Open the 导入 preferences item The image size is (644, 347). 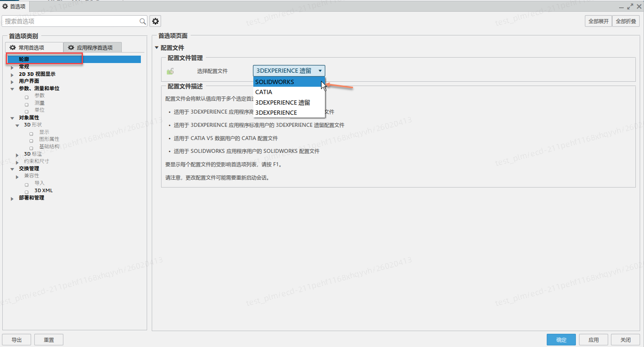[40, 183]
